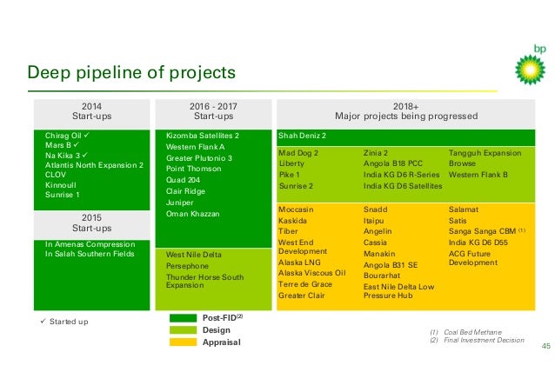Select 'Pike 1' entry

(289, 175)
